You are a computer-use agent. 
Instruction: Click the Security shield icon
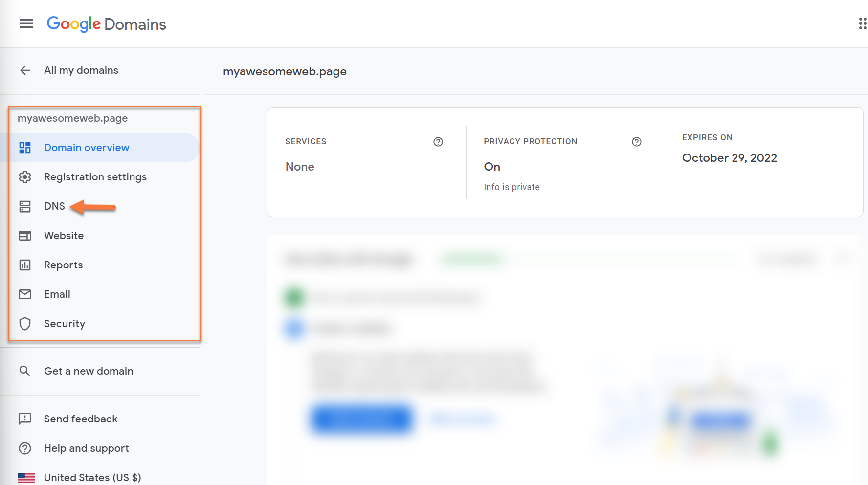25,324
